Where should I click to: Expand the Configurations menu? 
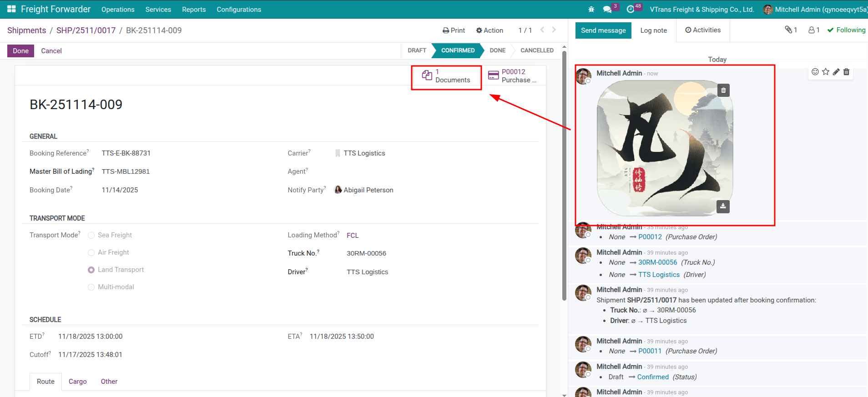[x=239, y=10]
